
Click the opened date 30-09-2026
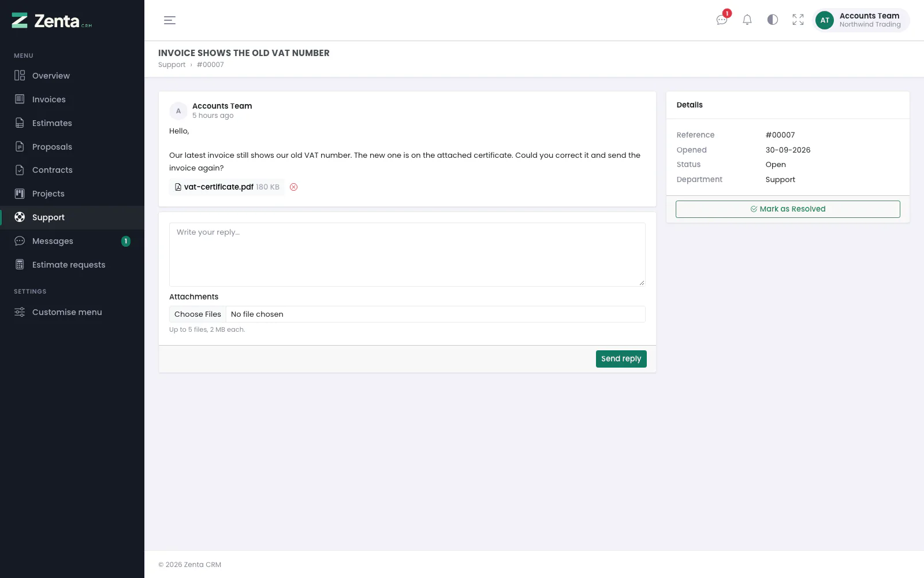[788, 150]
